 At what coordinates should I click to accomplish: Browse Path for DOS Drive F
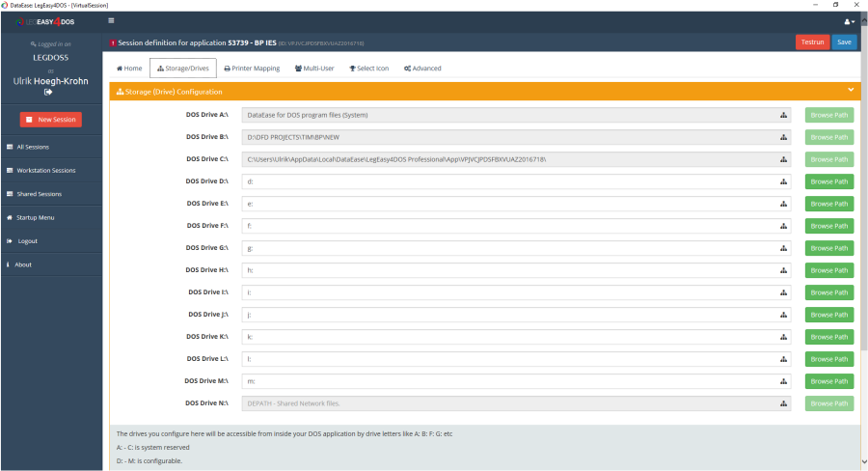[x=829, y=226]
